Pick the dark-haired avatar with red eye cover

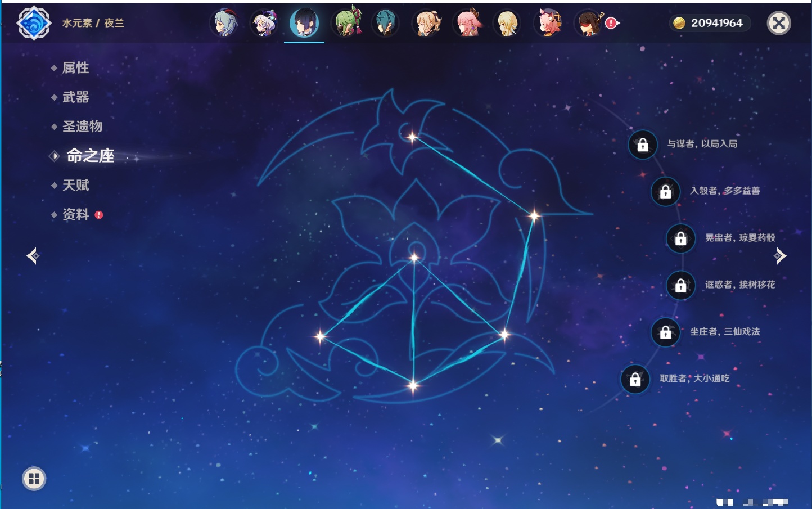tap(588, 23)
